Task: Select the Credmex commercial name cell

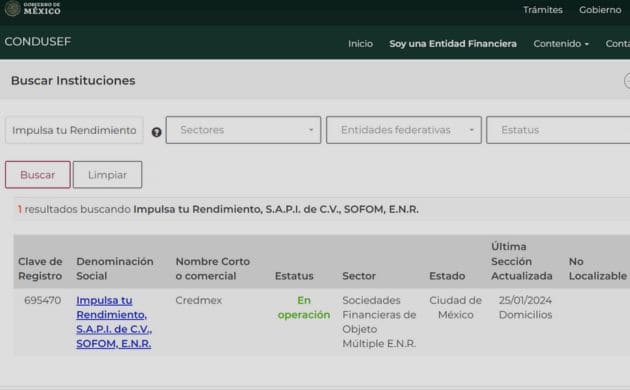Action: tap(198, 300)
